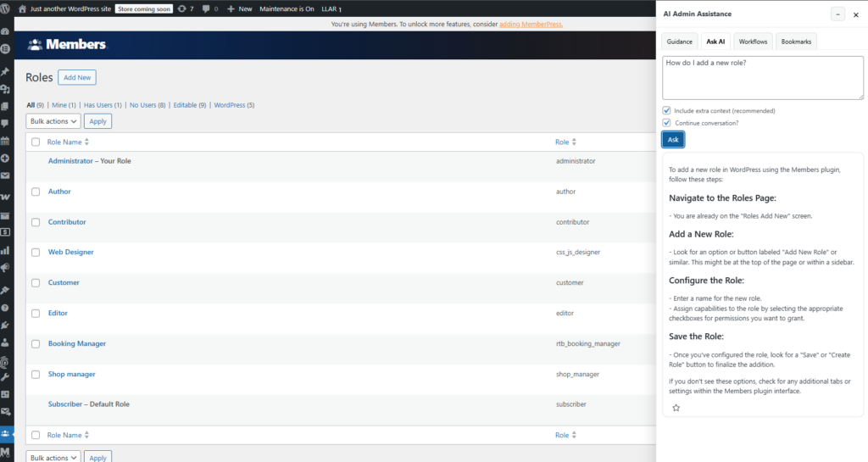868x462 pixels.
Task: Check the Editor role checkbox
Action: coord(36,313)
